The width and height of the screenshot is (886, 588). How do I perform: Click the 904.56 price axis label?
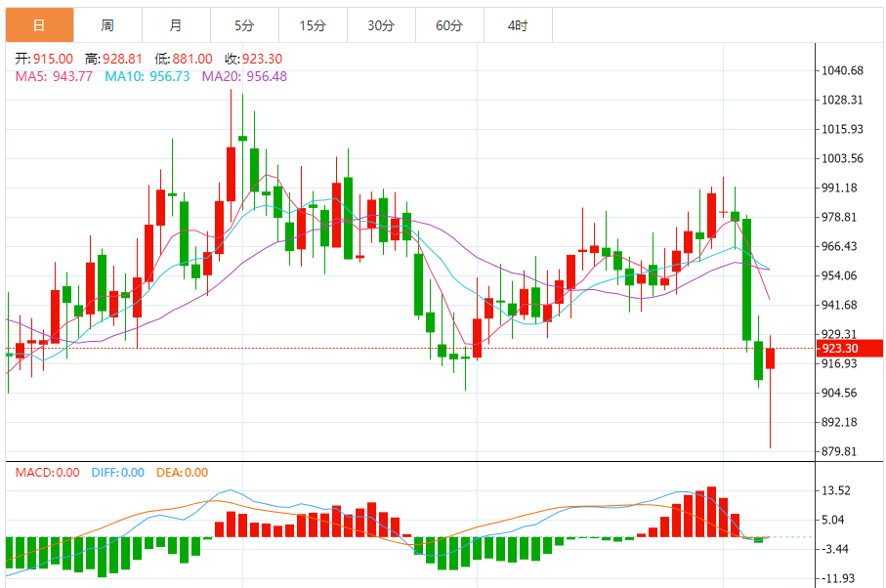click(x=839, y=393)
